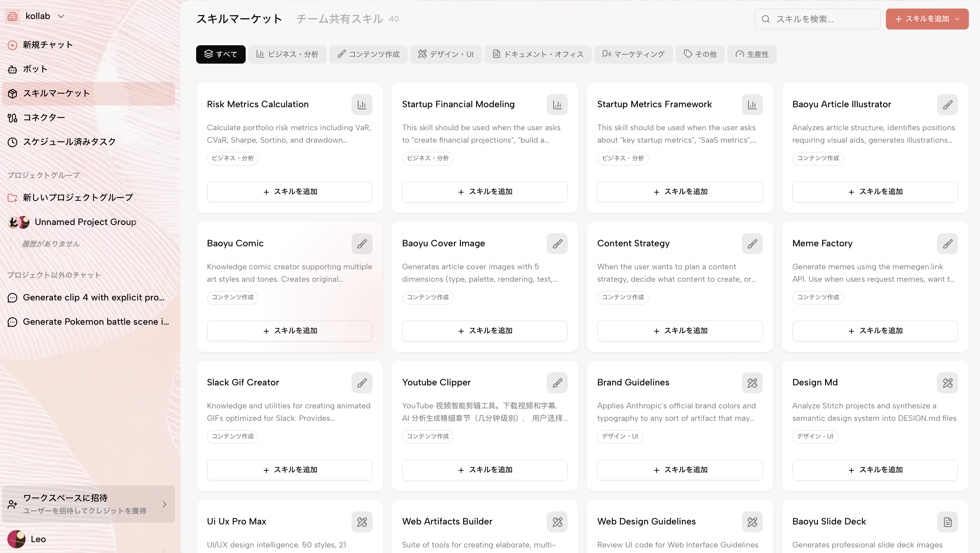The width and height of the screenshot is (980, 553).
Task: Add the Risk Metrics Calculation skill
Action: pyautogui.click(x=290, y=192)
